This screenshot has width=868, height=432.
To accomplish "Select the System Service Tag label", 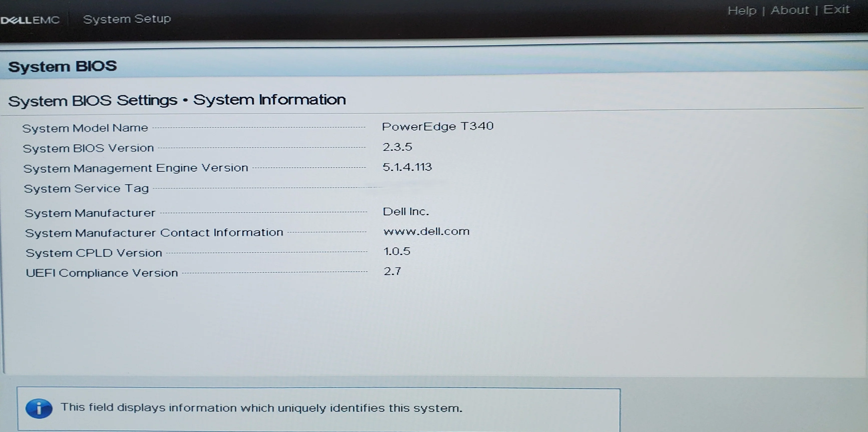I will point(86,188).
